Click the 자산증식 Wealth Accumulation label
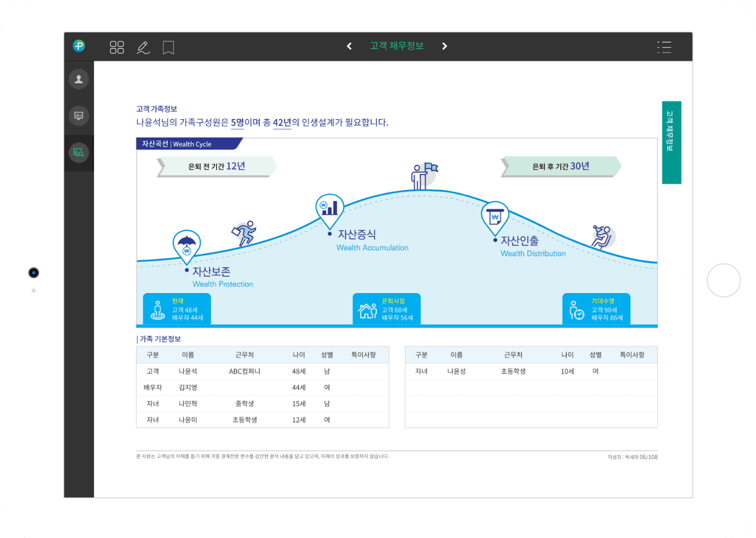This screenshot has width=756, height=538. point(372,240)
